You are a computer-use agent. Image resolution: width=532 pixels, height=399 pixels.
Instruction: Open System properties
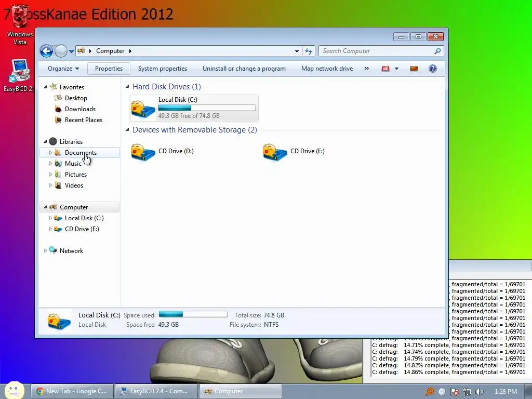pos(163,69)
